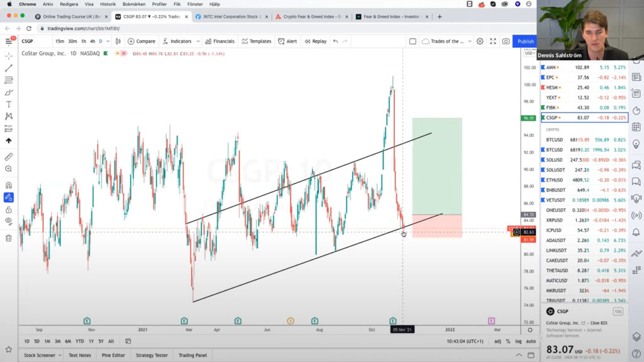The width and height of the screenshot is (644, 362).
Task: Enter fullscreen chart mode
Action: [x=493, y=41]
